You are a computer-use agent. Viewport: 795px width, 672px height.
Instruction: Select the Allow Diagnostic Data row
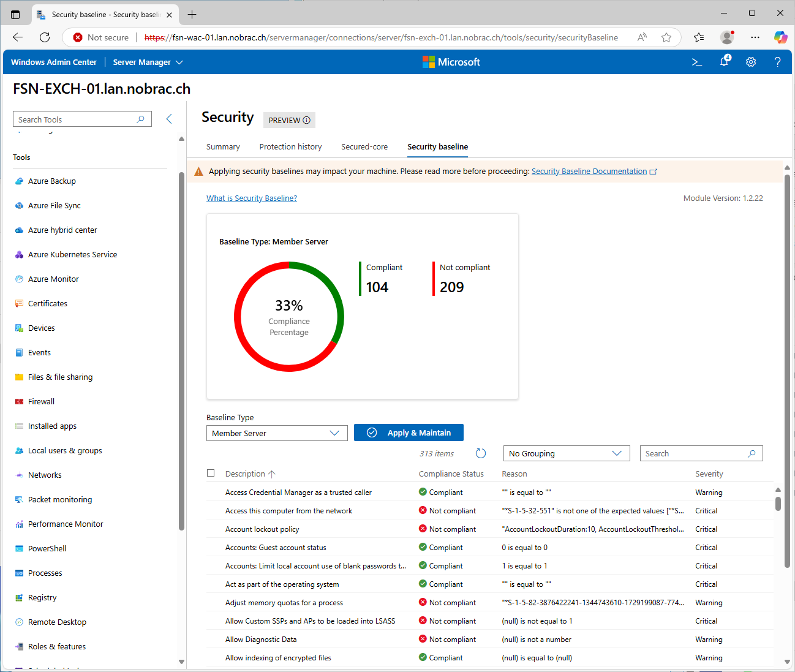tap(489, 639)
